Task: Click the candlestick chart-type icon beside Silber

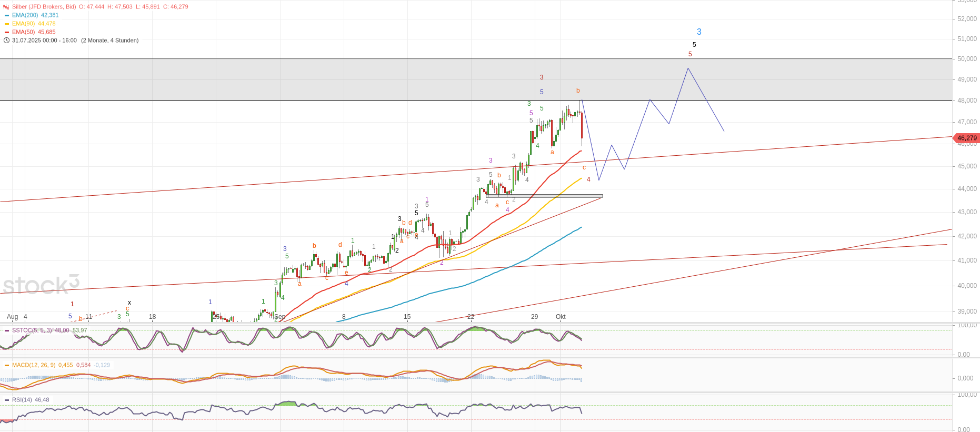Action: pyautogui.click(x=6, y=7)
